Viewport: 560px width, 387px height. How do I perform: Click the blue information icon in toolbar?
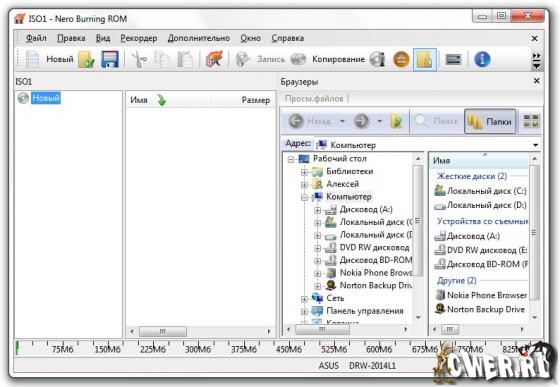point(482,59)
